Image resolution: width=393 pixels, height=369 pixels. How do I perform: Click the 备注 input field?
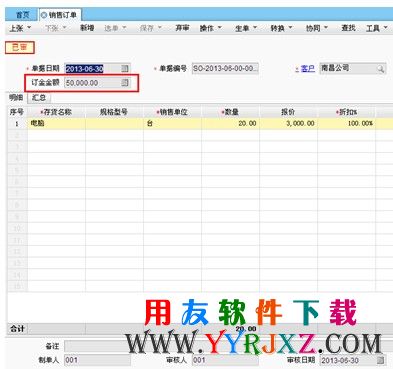tap(228, 346)
